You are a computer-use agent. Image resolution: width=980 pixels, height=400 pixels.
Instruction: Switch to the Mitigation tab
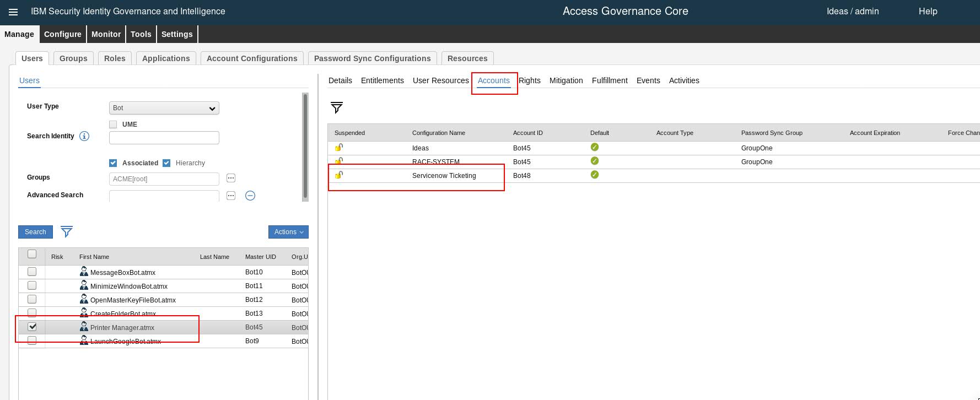[566, 80]
